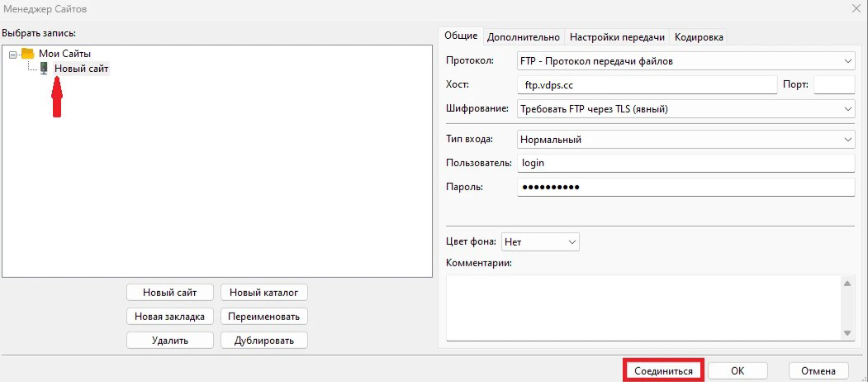Click the server icon next to Новый сайт
Viewport: 868px width, 382px height.
click(44, 69)
